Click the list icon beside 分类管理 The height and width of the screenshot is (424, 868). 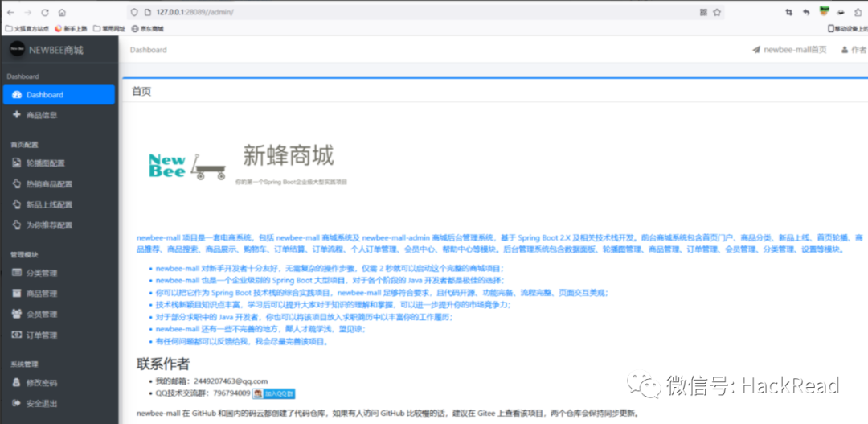click(16, 273)
